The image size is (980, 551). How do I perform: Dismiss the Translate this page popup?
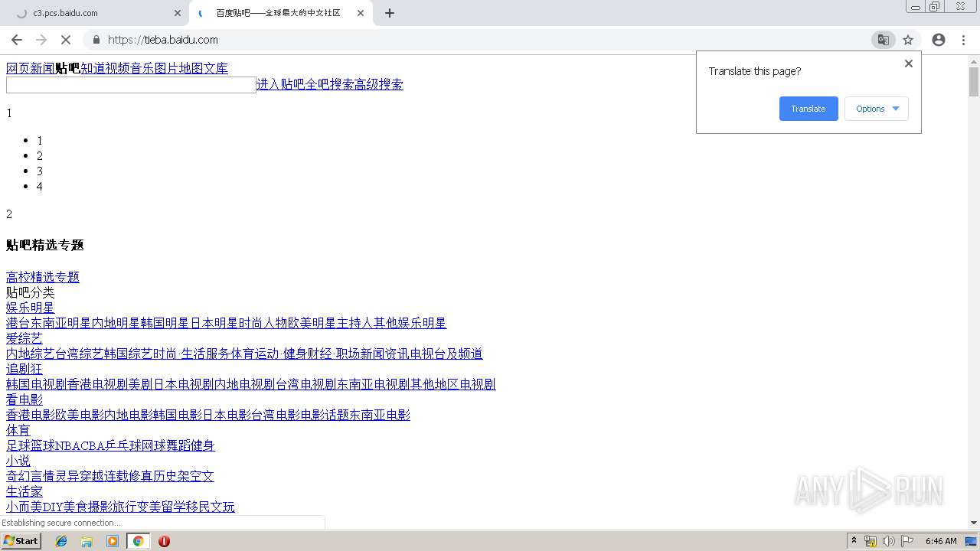909,64
